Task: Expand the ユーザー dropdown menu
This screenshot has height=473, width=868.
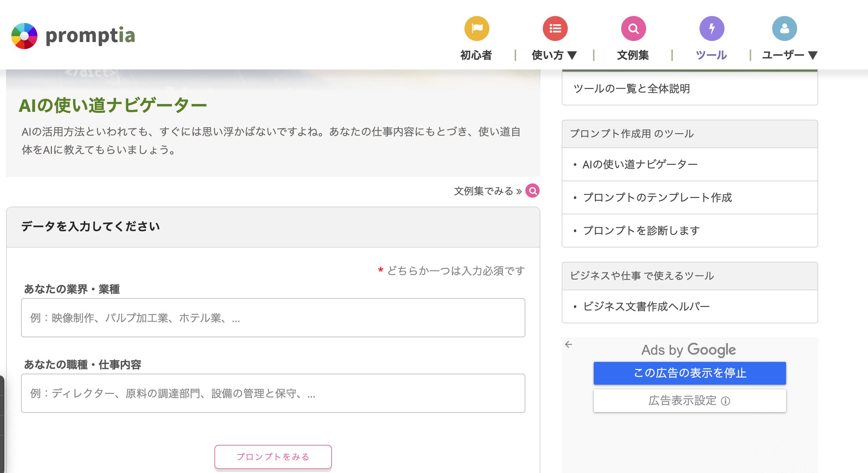Action: [790, 55]
